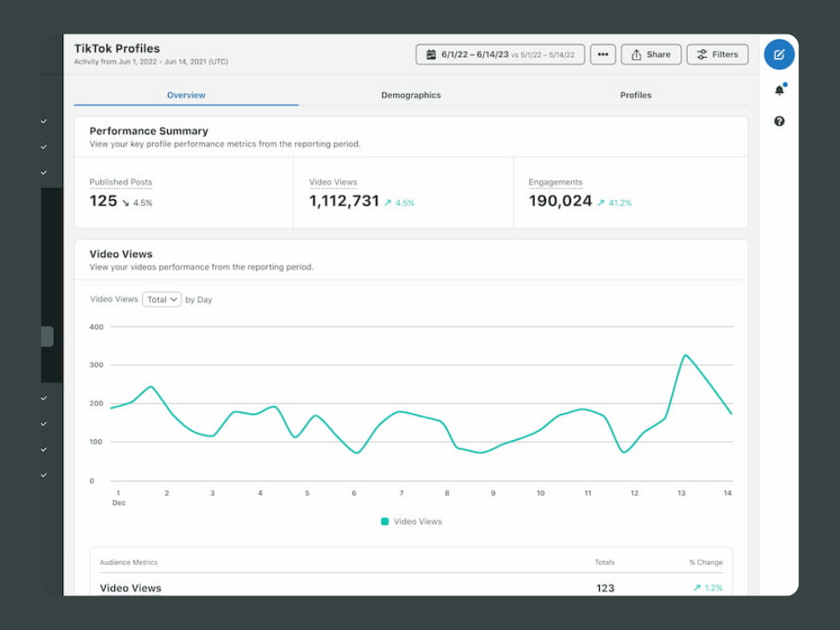The width and height of the screenshot is (840, 630).
Task: Click the Published Posts metric label
Action: [x=121, y=182]
